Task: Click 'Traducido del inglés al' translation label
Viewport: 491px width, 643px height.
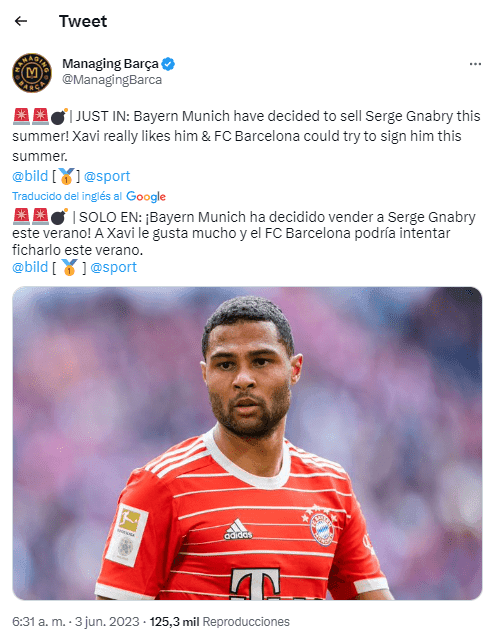Action: (x=67, y=196)
